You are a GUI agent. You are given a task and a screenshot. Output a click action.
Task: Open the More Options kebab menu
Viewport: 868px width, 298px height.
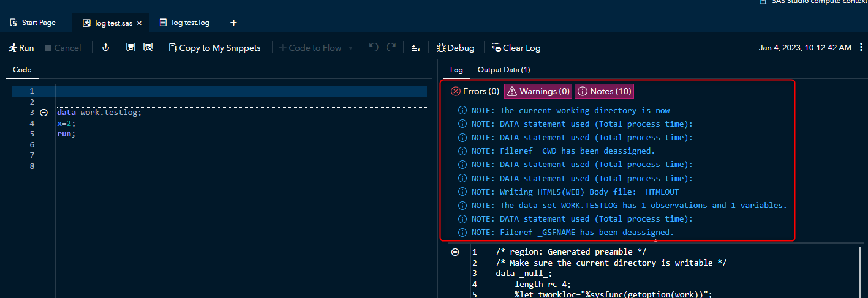[x=862, y=48]
